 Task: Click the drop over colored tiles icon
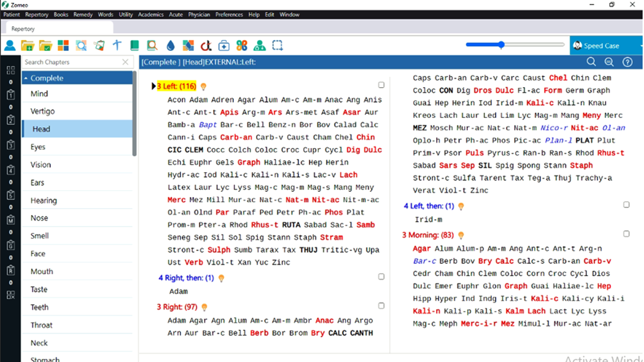[x=188, y=46]
